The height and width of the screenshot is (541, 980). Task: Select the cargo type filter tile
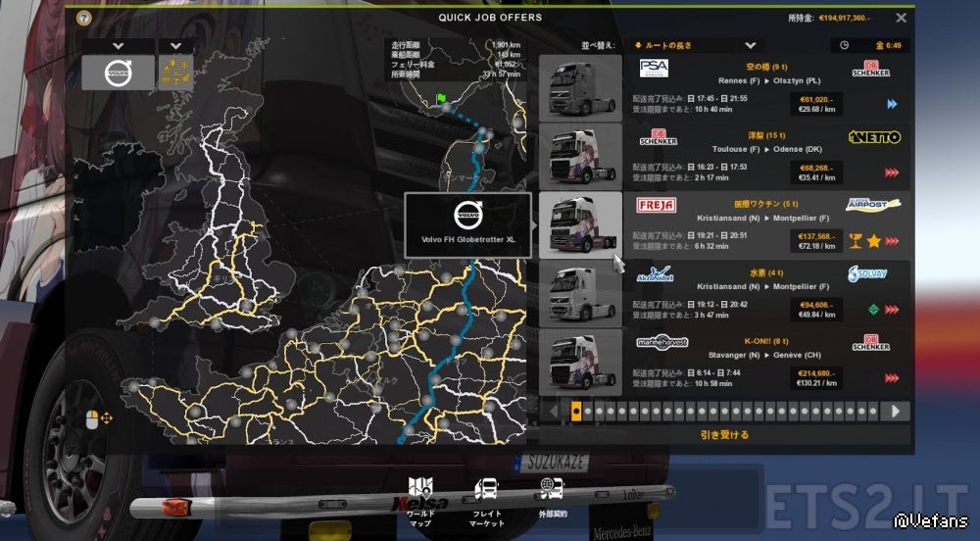(175, 74)
